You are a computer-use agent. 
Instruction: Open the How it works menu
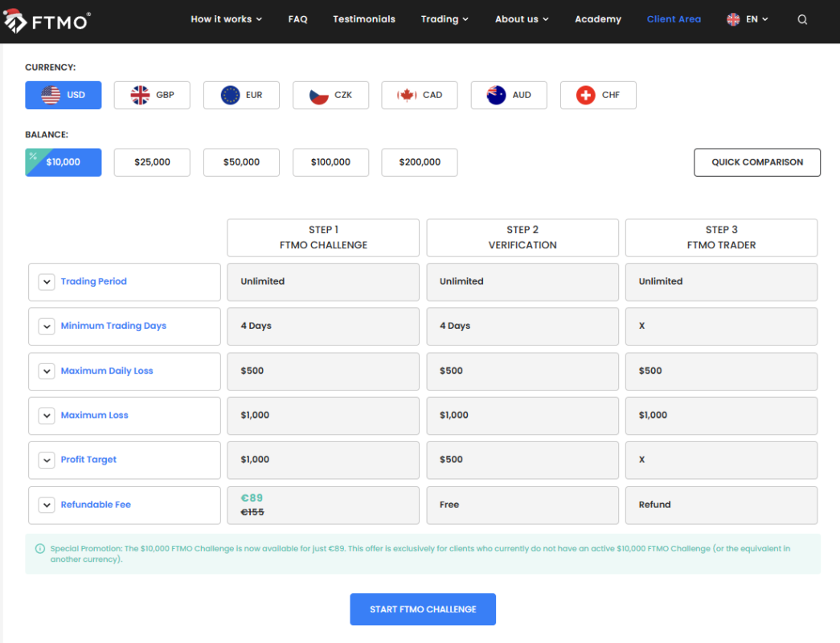click(226, 19)
